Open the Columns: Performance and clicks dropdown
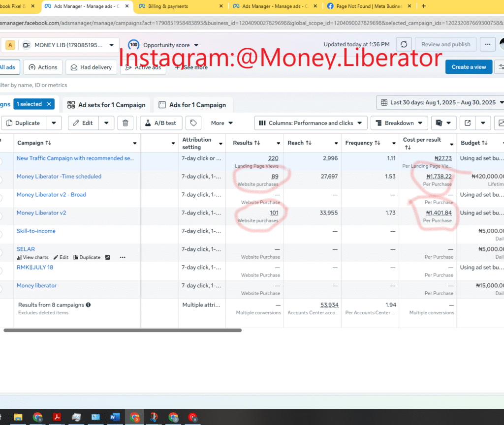504x425 pixels. click(x=311, y=123)
